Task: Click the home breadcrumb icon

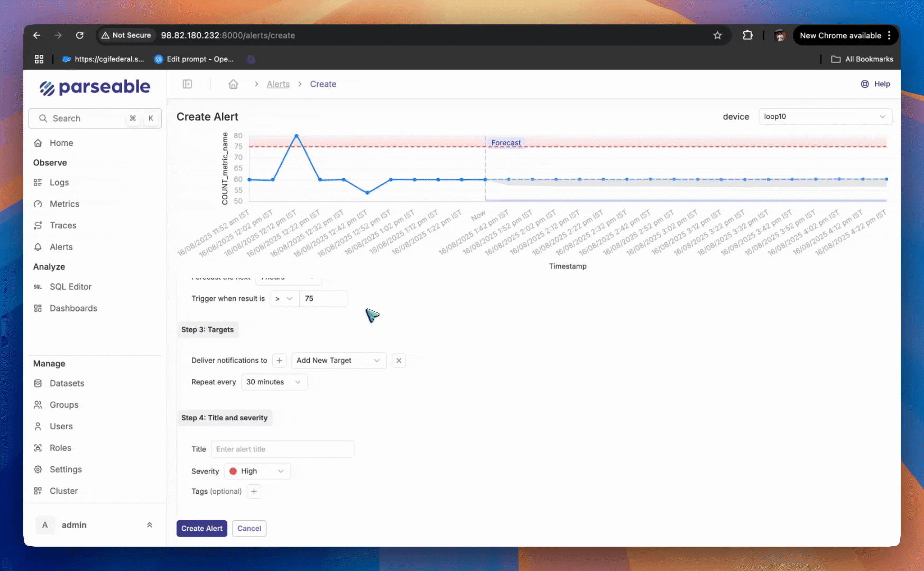Action: pos(233,84)
